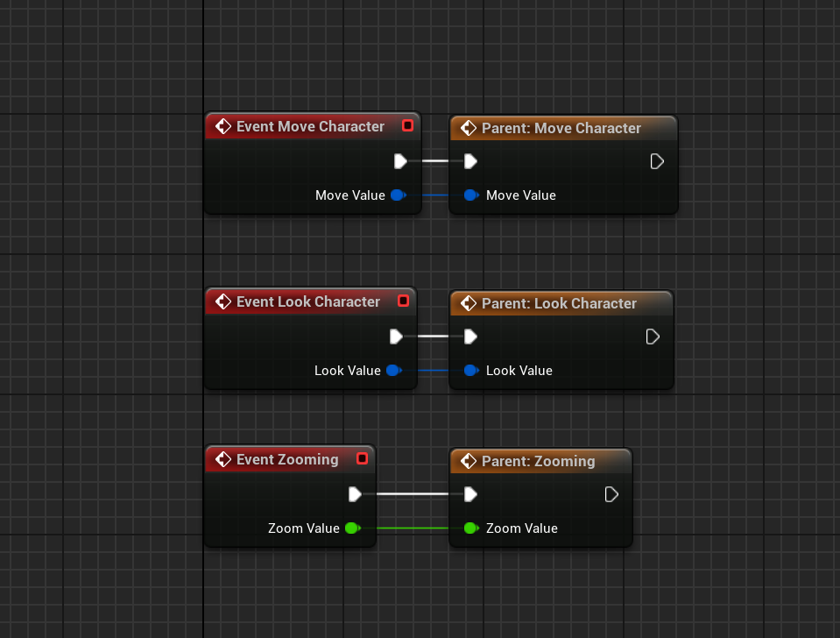Click the Parent: Zooming node icon
The height and width of the screenshot is (638, 840).
point(469,461)
